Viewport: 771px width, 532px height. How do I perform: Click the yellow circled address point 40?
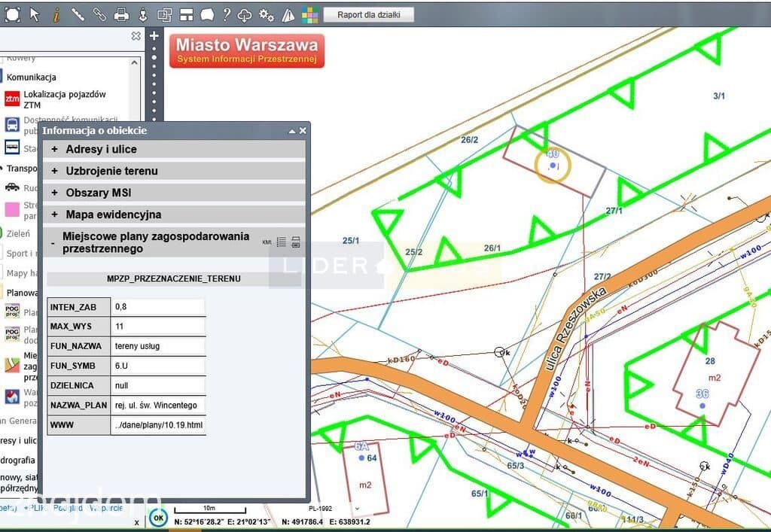click(x=553, y=166)
